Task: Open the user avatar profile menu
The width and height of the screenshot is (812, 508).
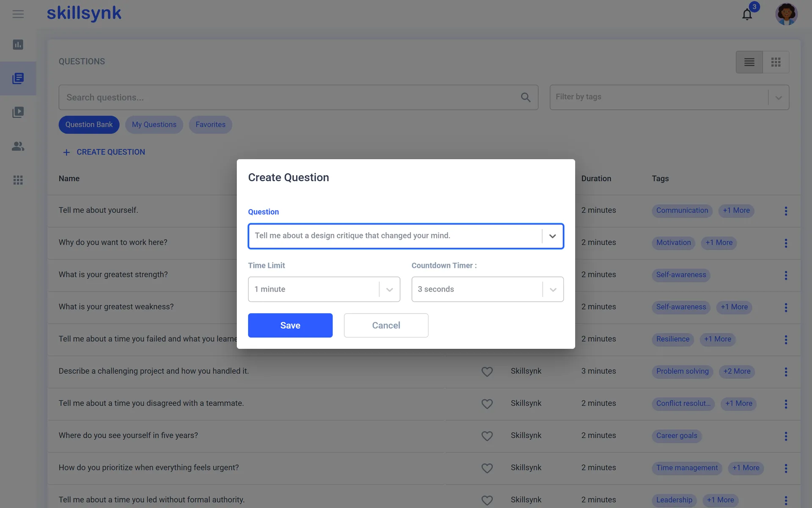Action: pos(786,14)
